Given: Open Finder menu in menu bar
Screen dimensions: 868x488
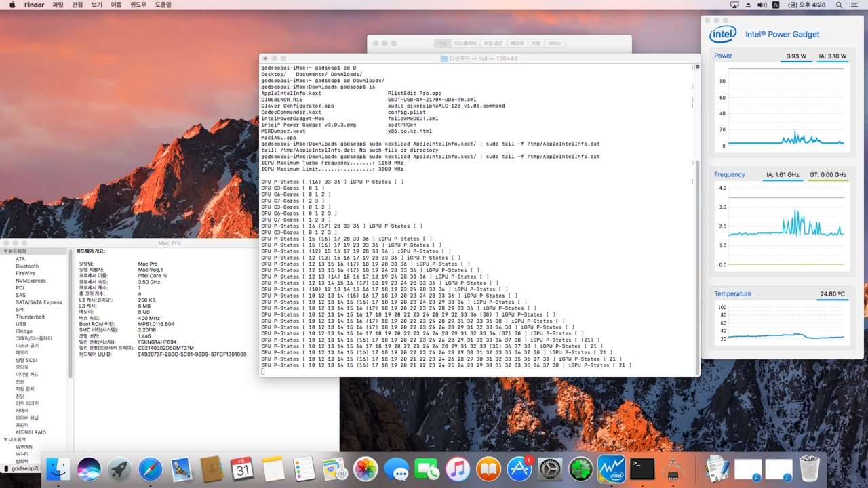Looking at the screenshot, I should pyautogui.click(x=34, y=5).
